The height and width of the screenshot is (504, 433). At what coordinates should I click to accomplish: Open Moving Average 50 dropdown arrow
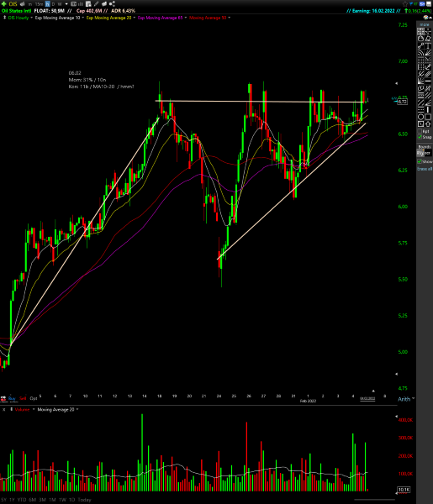(229, 18)
